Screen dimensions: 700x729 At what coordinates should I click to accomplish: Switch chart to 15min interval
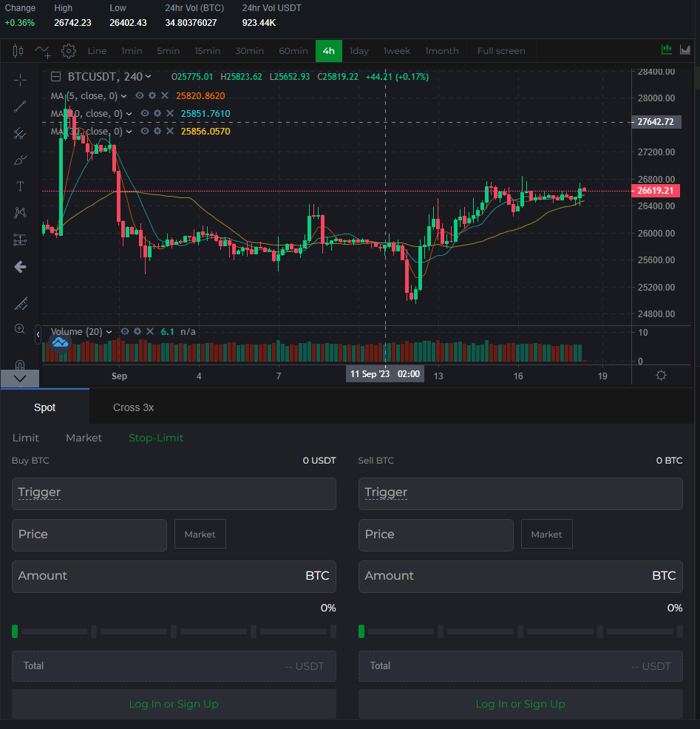(x=207, y=51)
